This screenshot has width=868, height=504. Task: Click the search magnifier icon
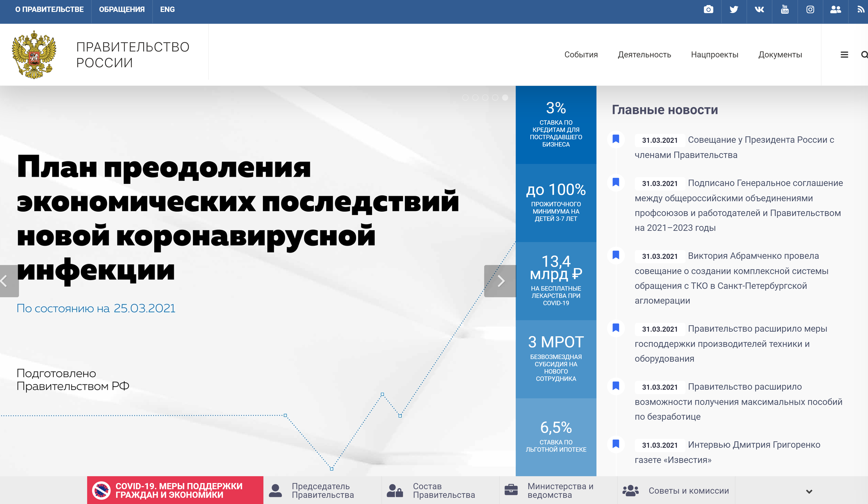click(864, 55)
